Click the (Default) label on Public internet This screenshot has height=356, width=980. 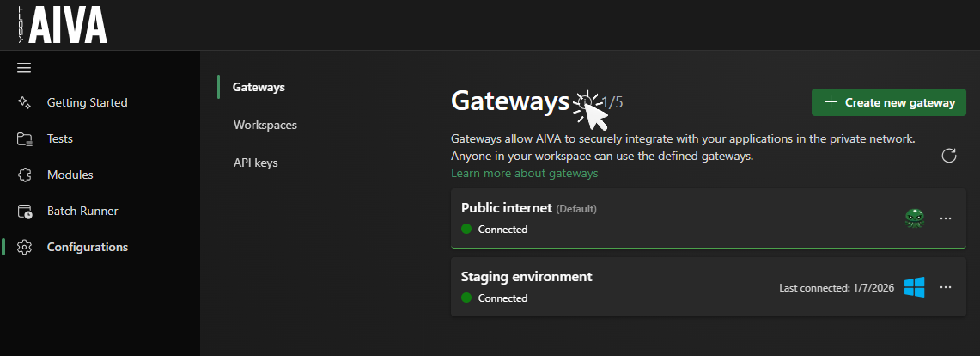click(x=576, y=208)
